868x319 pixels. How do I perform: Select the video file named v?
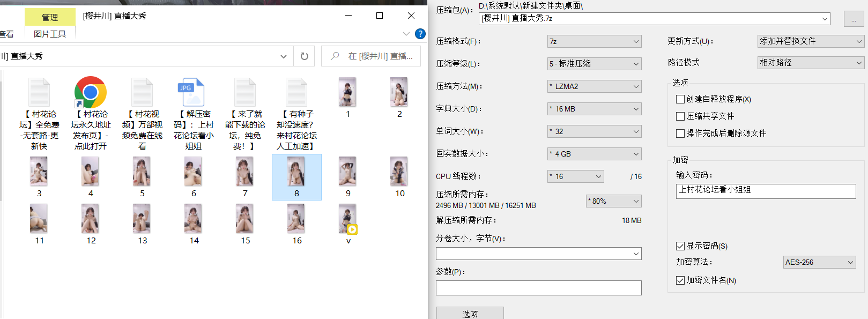pyautogui.click(x=348, y=224)
